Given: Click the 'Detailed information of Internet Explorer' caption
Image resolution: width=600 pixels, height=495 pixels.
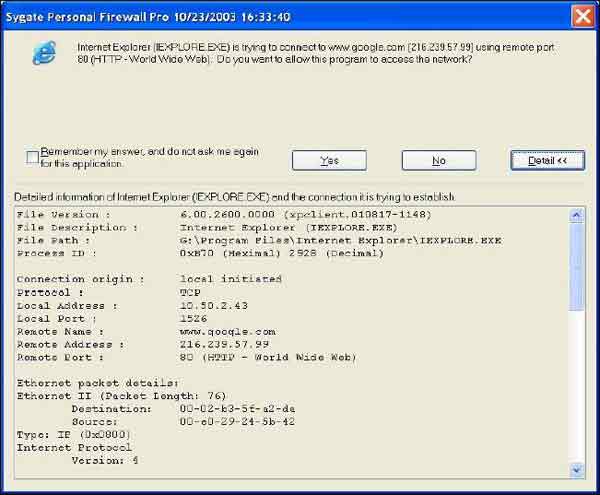Looking at the screenshot, I should (x=235, y=197).
